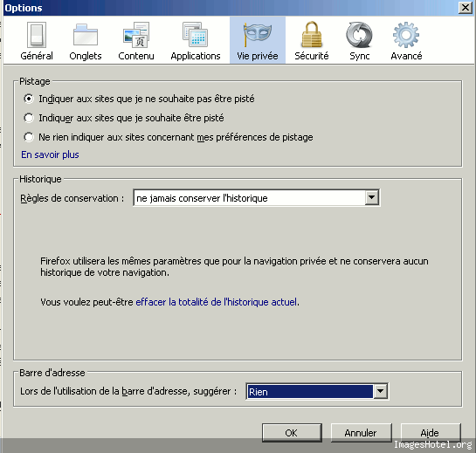Open the Sync circular-arrows icon
Viewport: 476px width, 453px height.
coord(360,35)
